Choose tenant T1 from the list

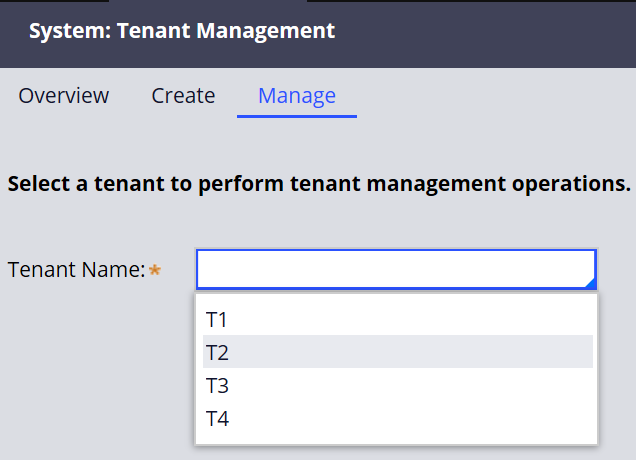tap(398, 319)
